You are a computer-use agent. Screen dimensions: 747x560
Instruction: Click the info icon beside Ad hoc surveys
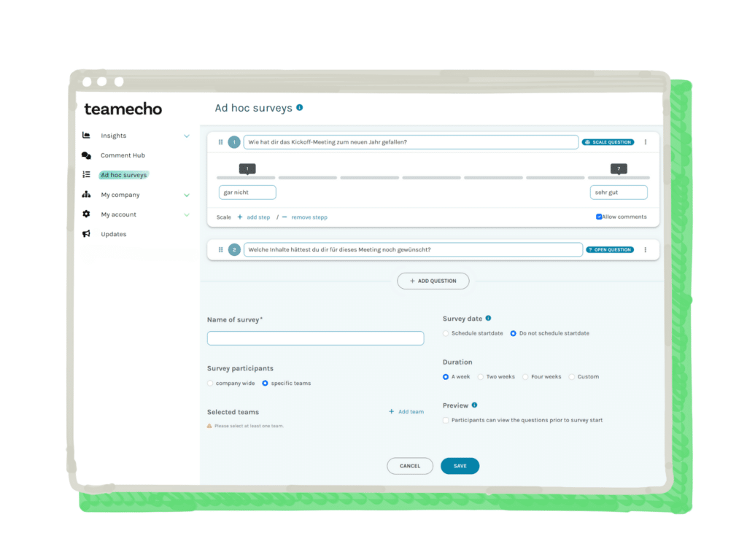pos(299,108)
